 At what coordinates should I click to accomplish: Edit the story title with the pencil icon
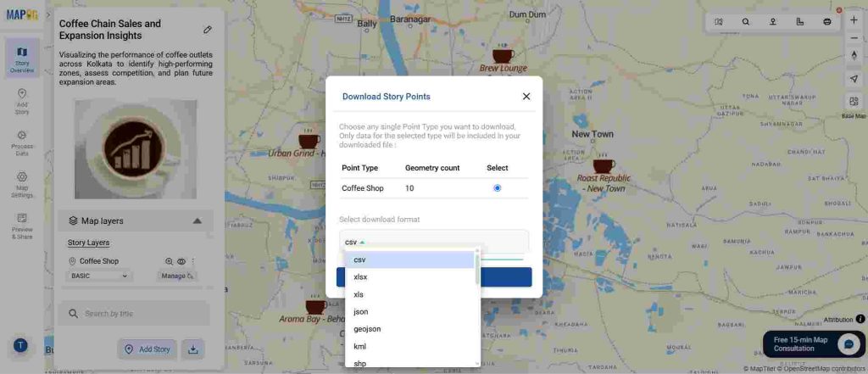tap(208, 30)
